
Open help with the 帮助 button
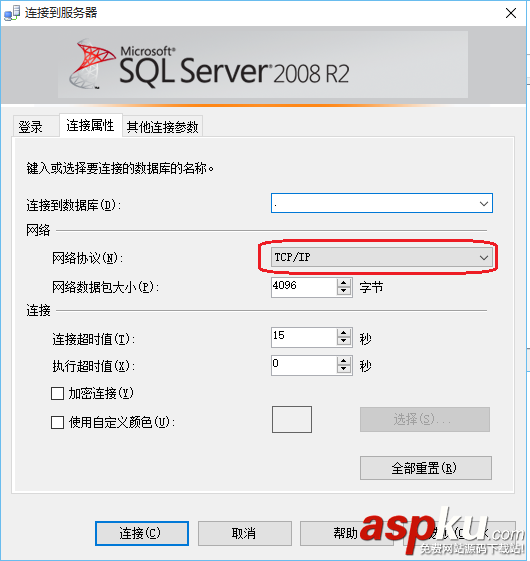click(346, 533)
